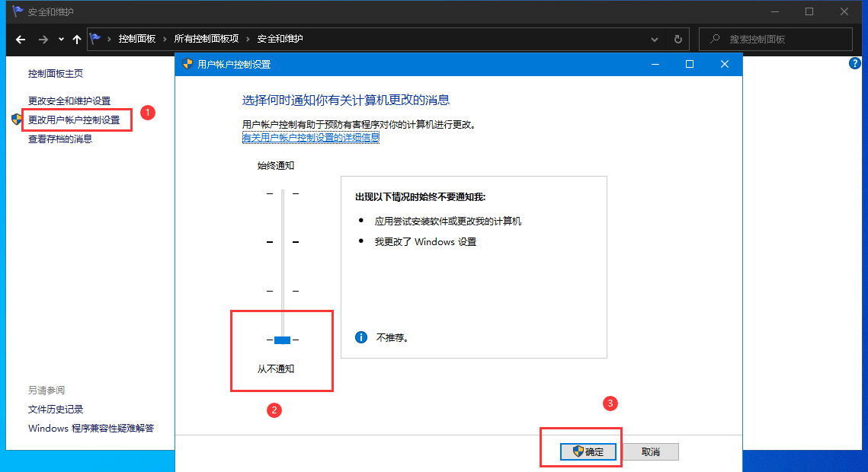This screenshot has height=472, width=868.
Task: Set slider to the second notch from top
Action: pyautogui.click(x=282, y=242)
